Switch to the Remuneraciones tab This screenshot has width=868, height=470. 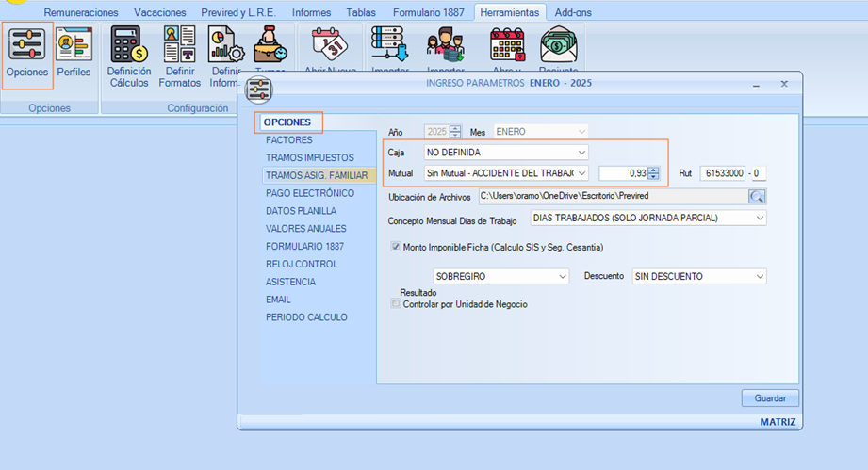coord(81,13)
